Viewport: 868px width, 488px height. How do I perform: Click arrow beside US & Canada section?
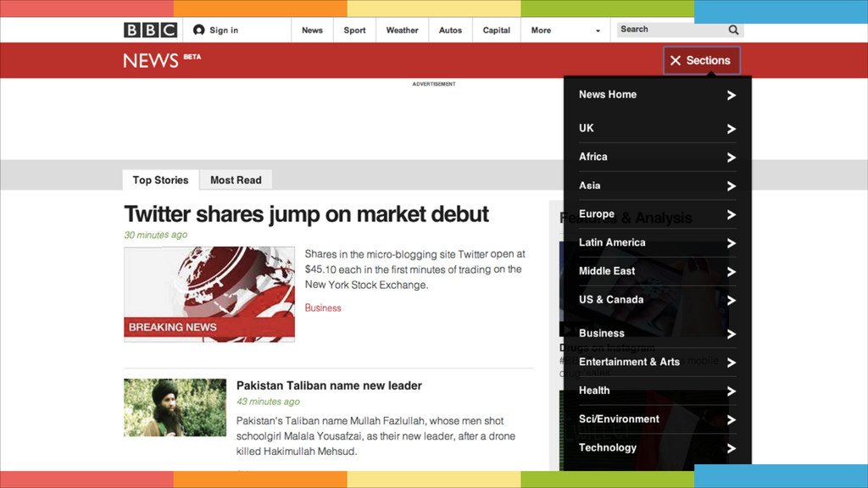coord(732,301)
